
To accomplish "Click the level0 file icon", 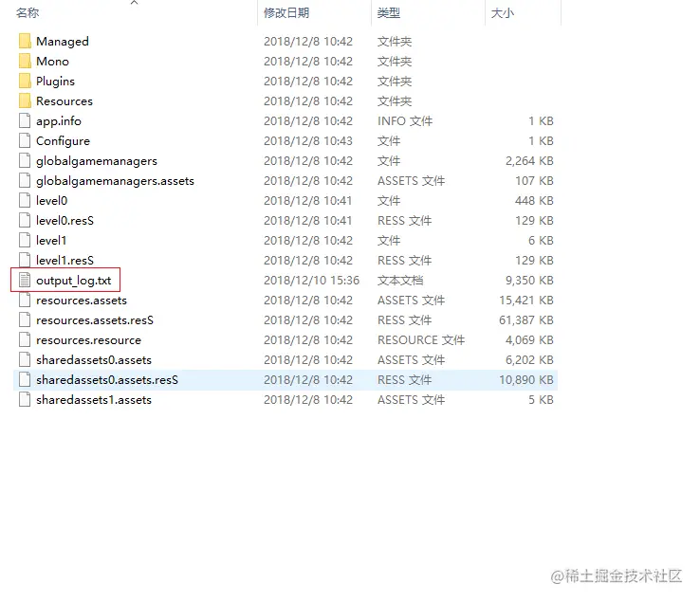I will [25, 200].
